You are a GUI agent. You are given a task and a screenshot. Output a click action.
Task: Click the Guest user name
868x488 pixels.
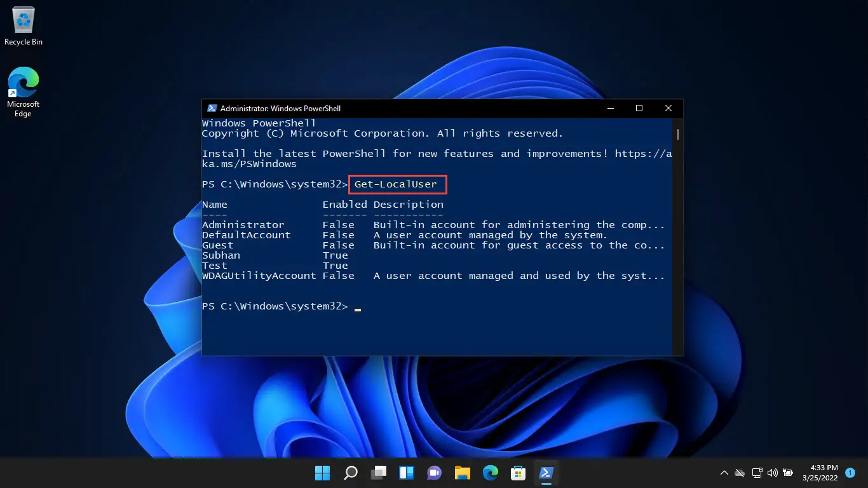[x=218, y=245]
